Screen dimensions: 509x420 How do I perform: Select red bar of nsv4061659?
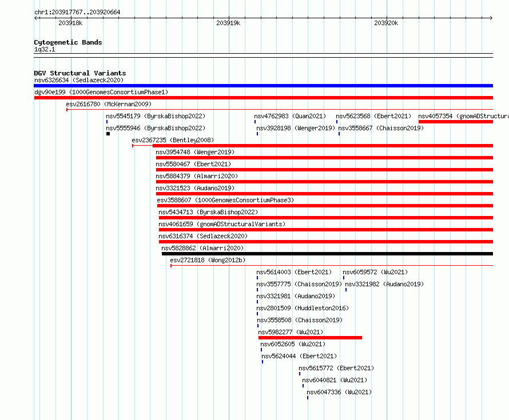[326, 230]
